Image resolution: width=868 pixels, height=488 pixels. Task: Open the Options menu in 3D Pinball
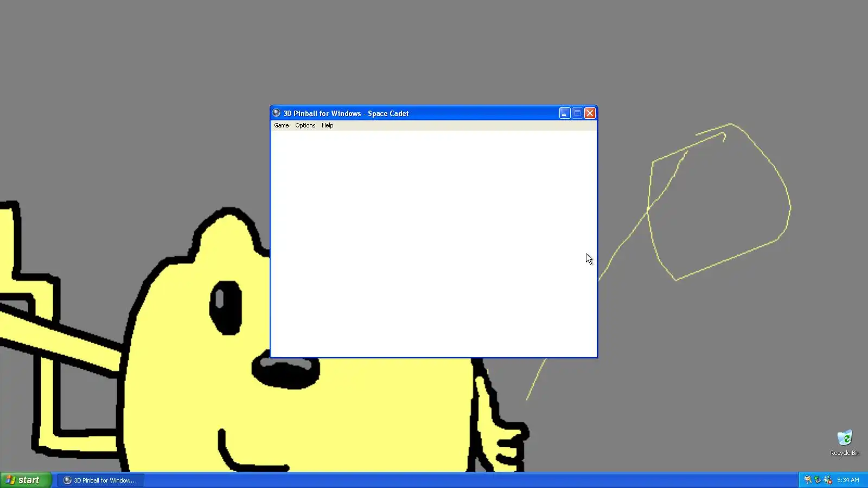(x=305, y=125)
